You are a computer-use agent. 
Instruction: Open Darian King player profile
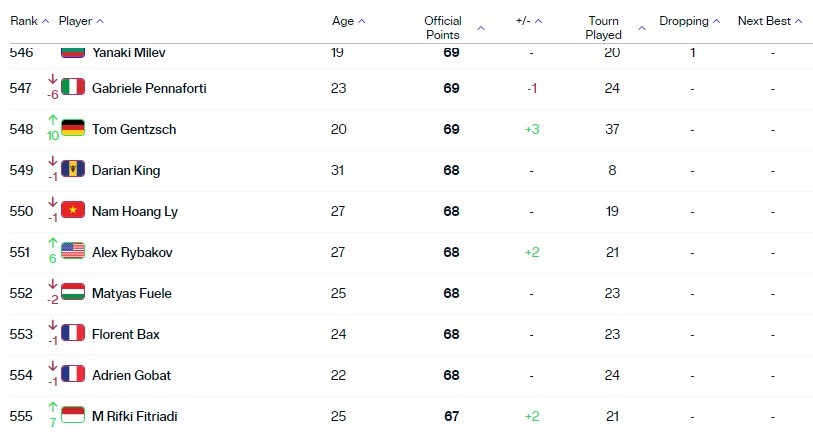pyautogui.click(x=126, y=170)
